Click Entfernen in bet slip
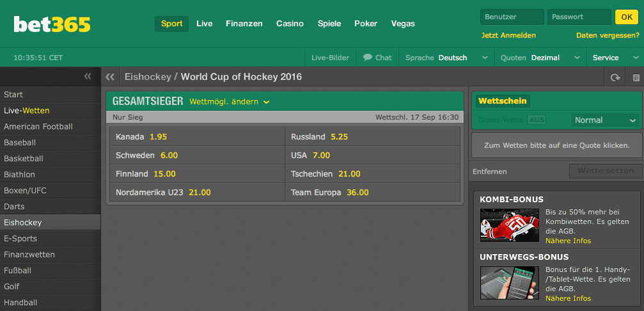This screenshot has width=644, height=311. point(490,171)
